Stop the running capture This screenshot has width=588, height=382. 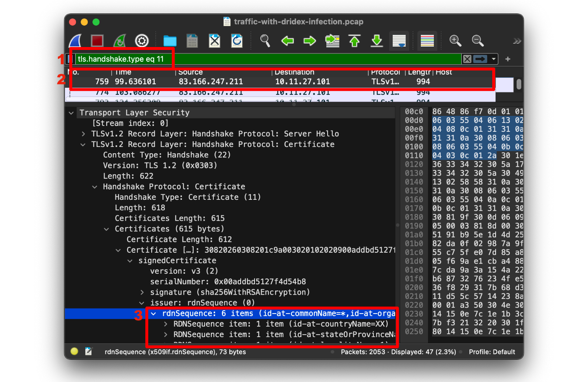pos(97,41)
